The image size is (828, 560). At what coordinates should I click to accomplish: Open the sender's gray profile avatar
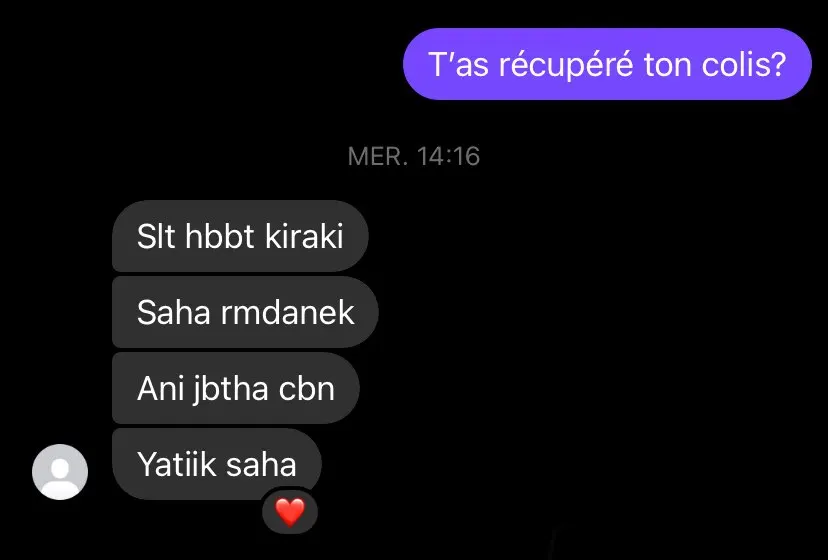click(60, 472)
